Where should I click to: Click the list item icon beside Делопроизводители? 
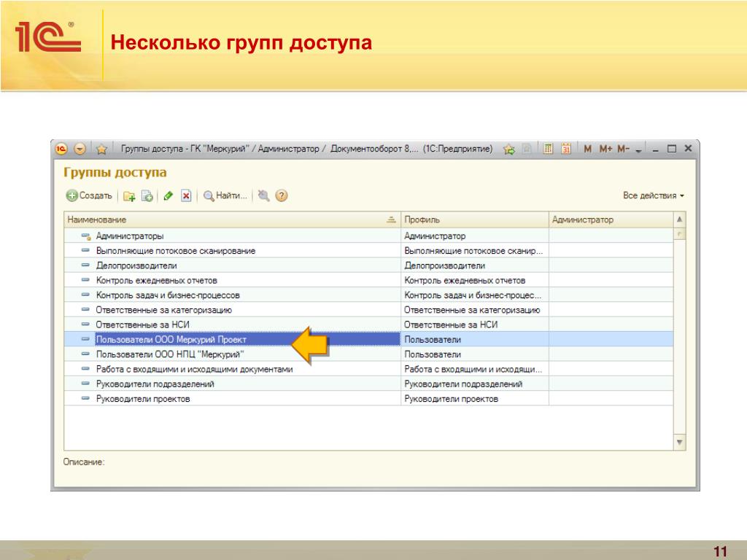(x=86, y=265)
